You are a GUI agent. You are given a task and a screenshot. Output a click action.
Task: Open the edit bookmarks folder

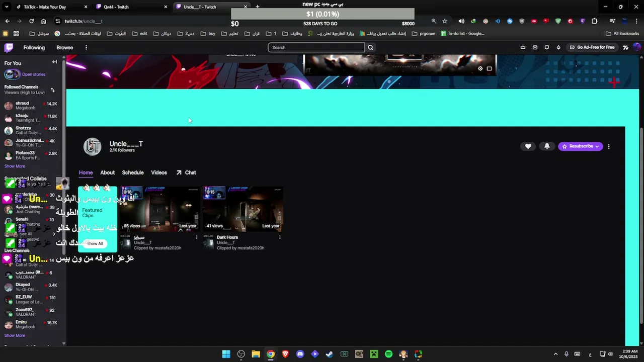tap(139, 34)
